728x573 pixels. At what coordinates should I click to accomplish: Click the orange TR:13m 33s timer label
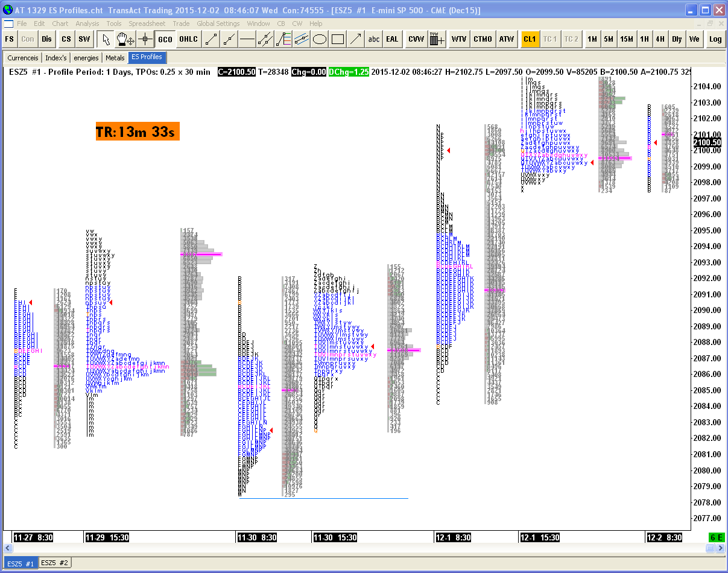click(x=138, y=131)
